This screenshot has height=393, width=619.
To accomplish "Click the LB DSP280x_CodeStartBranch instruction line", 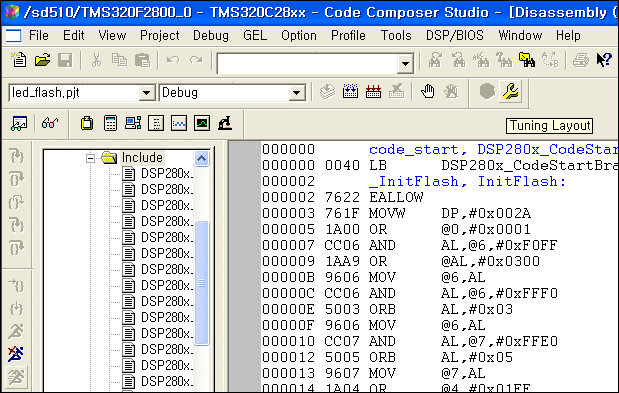I will pos(440,165).
